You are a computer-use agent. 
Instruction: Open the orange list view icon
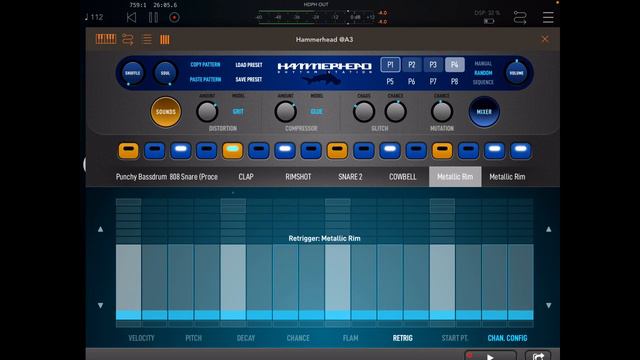click(147, 39)
